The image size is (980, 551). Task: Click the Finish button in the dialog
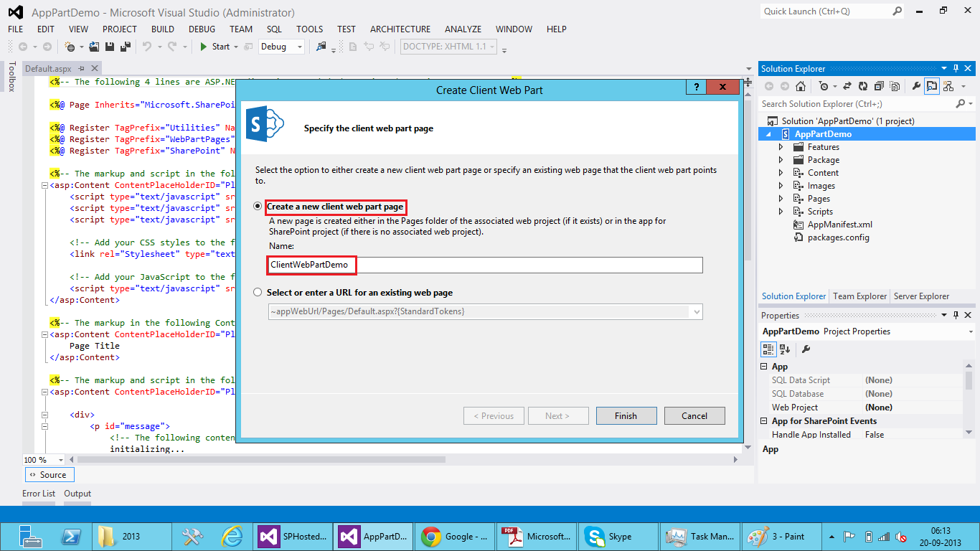(626, 415)
